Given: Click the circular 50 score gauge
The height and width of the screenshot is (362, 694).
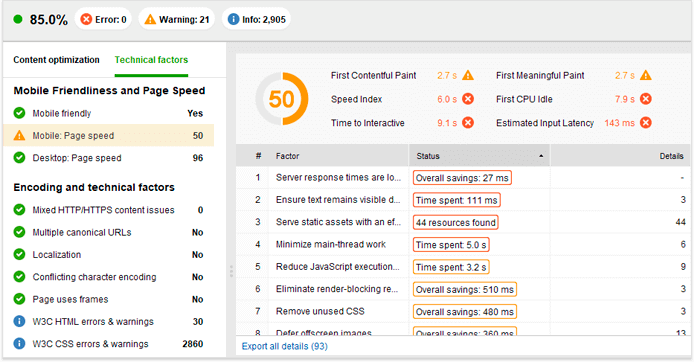Looking at the screenshot, I should [x=281, y=99].
